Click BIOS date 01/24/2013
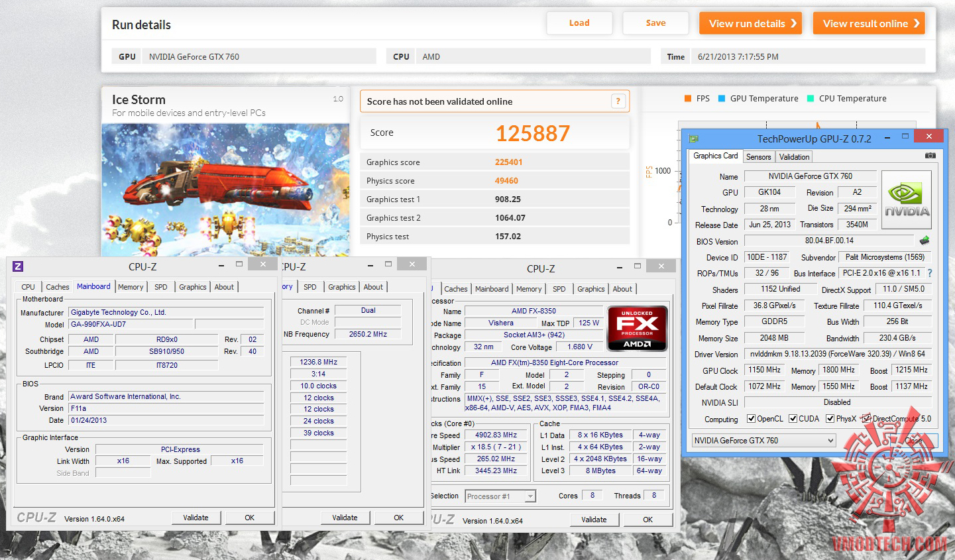Viewport: 955px width, 560px height. click(x=166, y=420)
